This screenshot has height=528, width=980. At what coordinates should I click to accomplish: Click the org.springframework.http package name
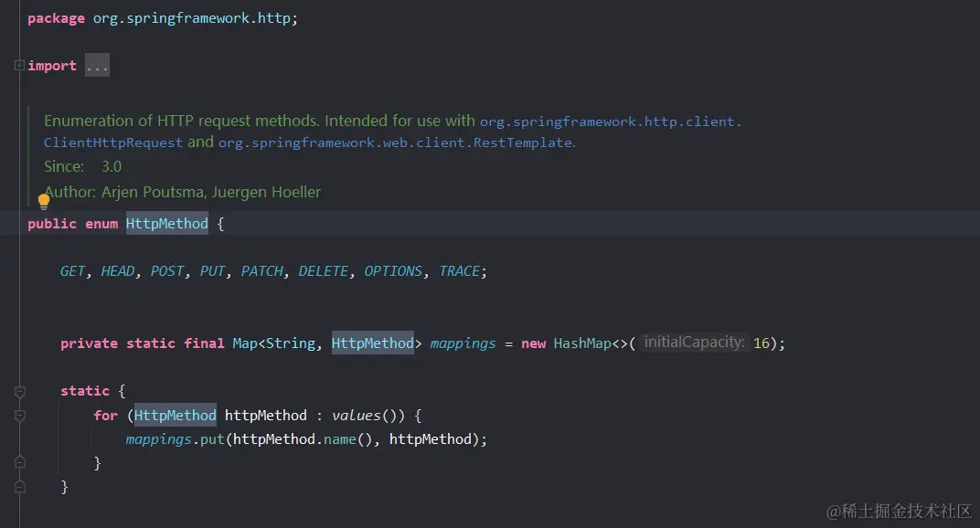(191, 18)
